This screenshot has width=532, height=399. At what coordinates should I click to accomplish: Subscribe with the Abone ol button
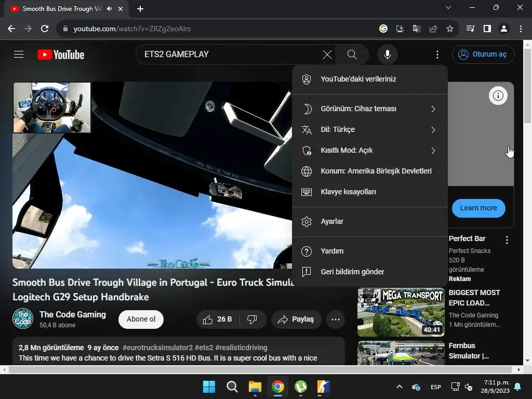click(141, 320)
